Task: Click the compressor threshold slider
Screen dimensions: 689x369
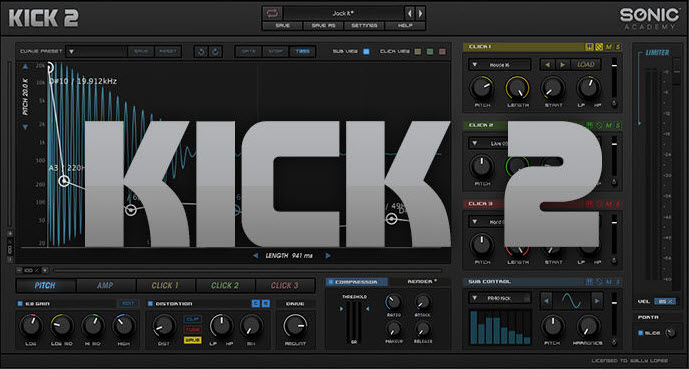Action: (x=354, y=323)
